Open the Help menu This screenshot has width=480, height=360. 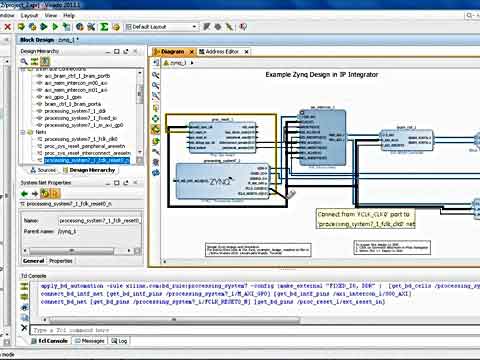point(69,15)
